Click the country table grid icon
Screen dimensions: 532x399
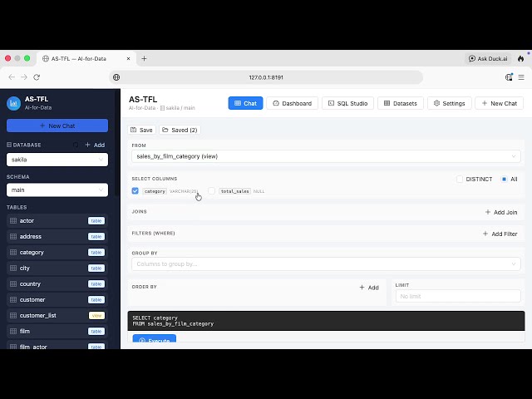tap(13, 284)
